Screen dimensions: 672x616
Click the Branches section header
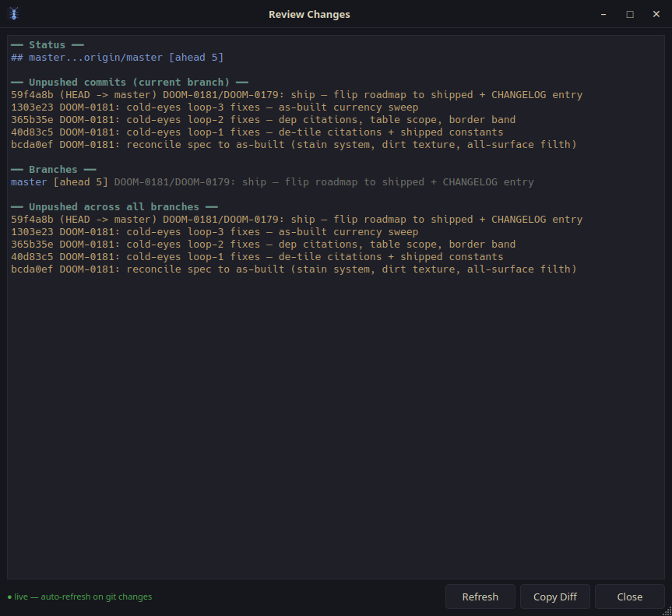[53, 170]
